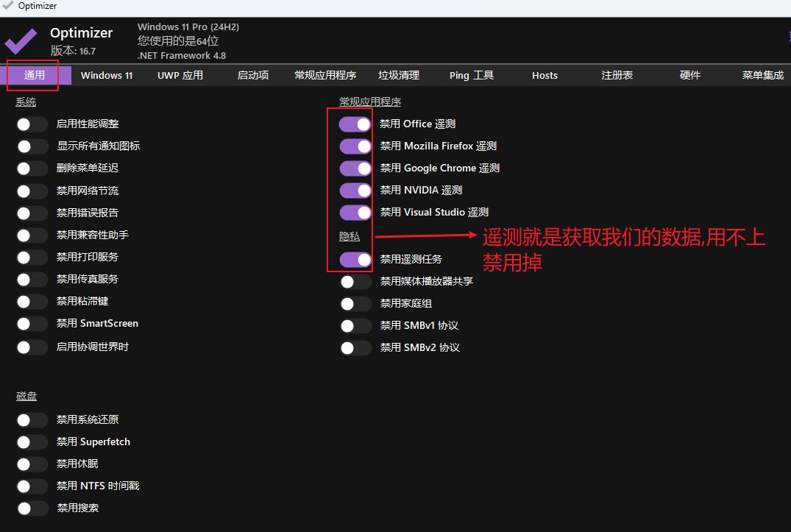
Task: Enable the 启用性能调整 toggle
Action: (x=32, y=124)
